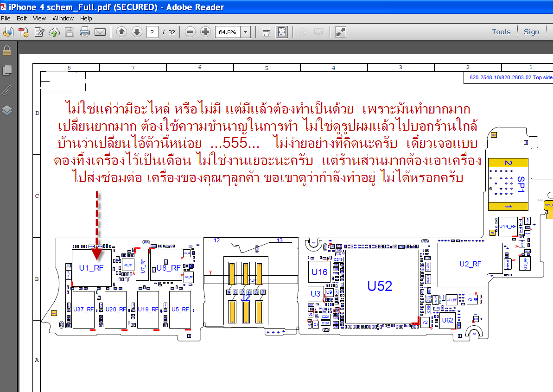Open the View menu
Screen dimensions: 553x392
coord(39,19)
